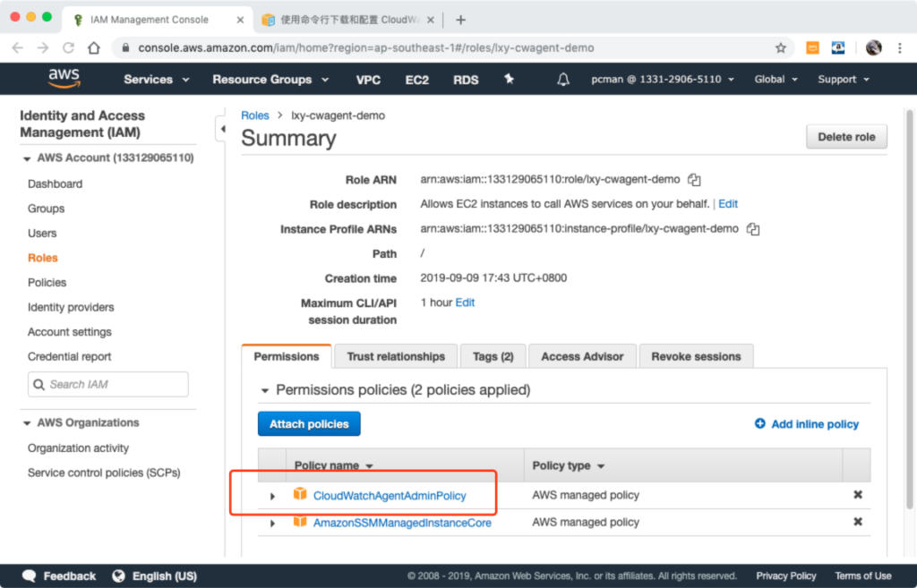The height and width of the screenshot is (588, 917).
Task: Open the Roles breadcrumb link
Action: (x=255, y=115)
